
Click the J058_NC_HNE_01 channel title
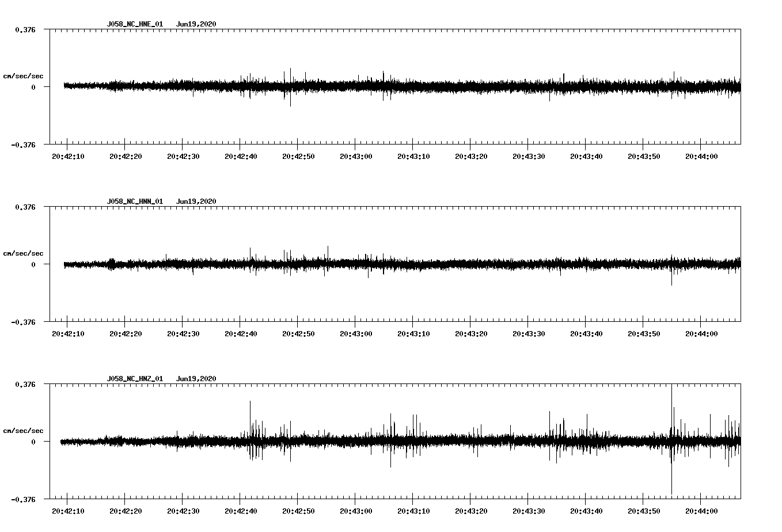(135, 24)
